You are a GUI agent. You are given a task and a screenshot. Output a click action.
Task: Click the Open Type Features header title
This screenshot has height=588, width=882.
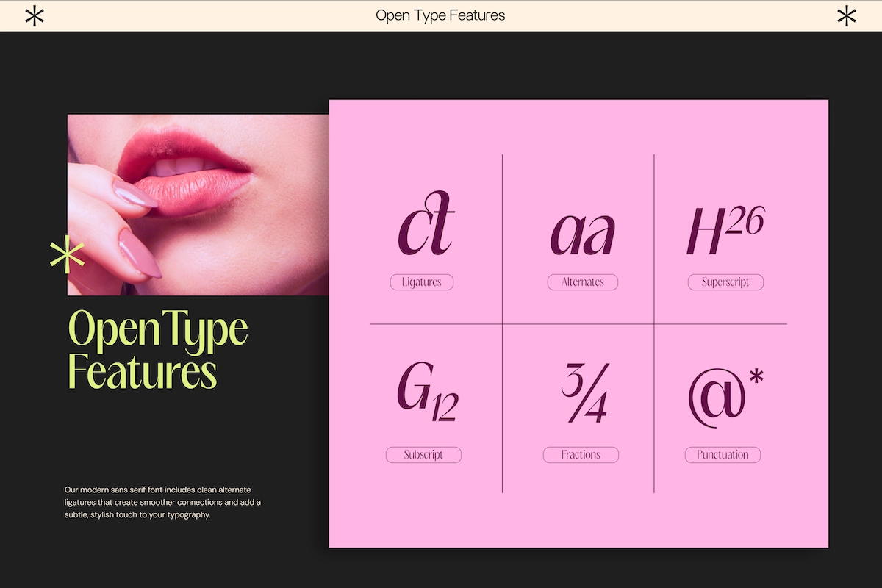[440, 15]
